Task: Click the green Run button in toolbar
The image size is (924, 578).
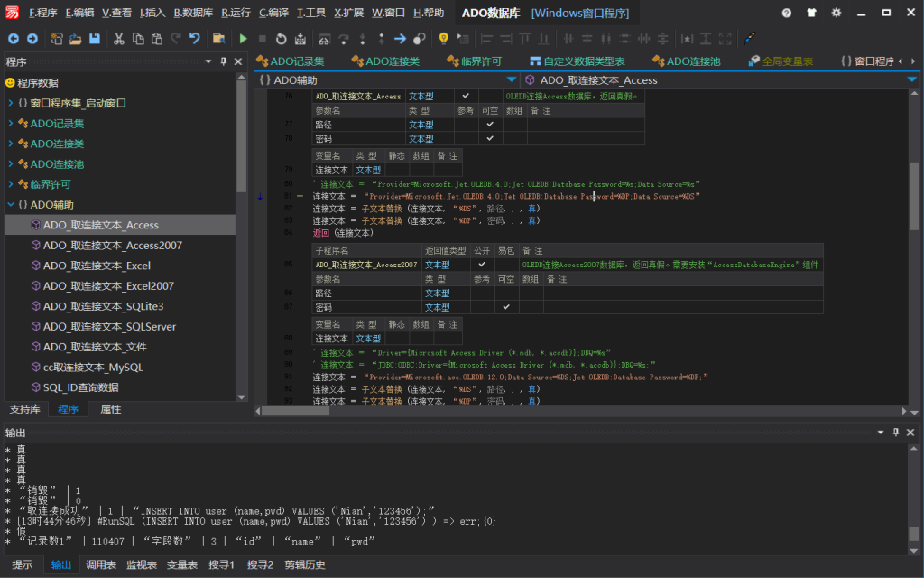Action: (243, 39)
